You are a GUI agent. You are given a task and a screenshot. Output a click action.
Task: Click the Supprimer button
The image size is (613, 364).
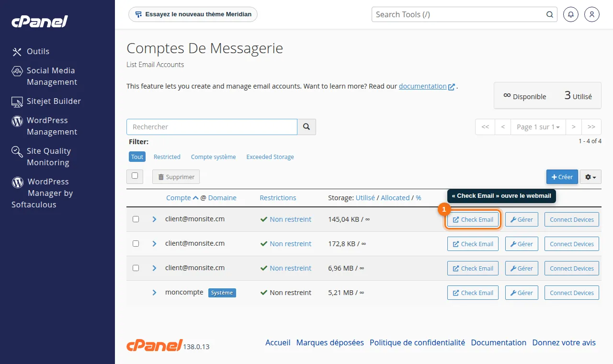point(176,177)
